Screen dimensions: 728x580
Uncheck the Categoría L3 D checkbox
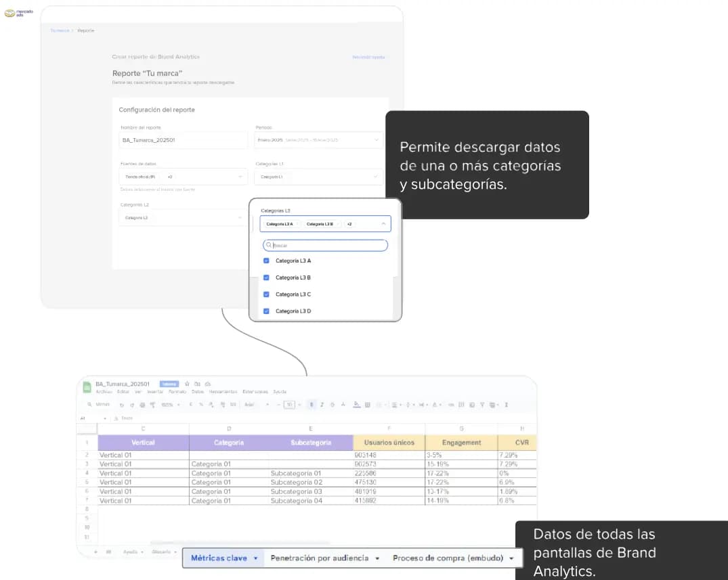click(x=266, y=311)
